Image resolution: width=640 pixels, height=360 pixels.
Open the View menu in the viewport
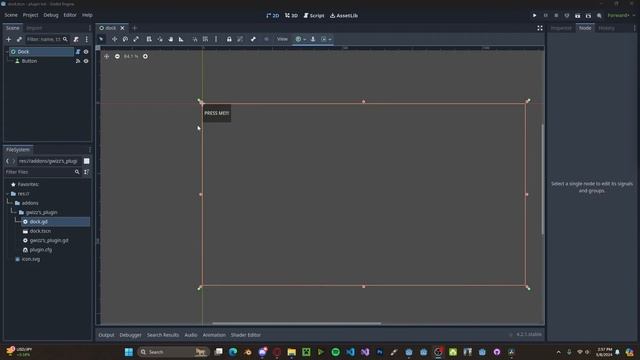282,39
